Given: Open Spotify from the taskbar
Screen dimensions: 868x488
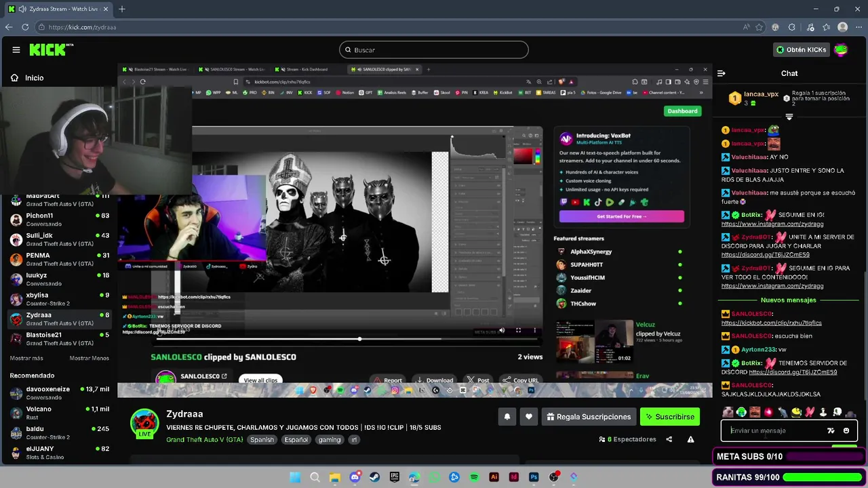Looking at the screenshot, I should click(x=474, y=477).
